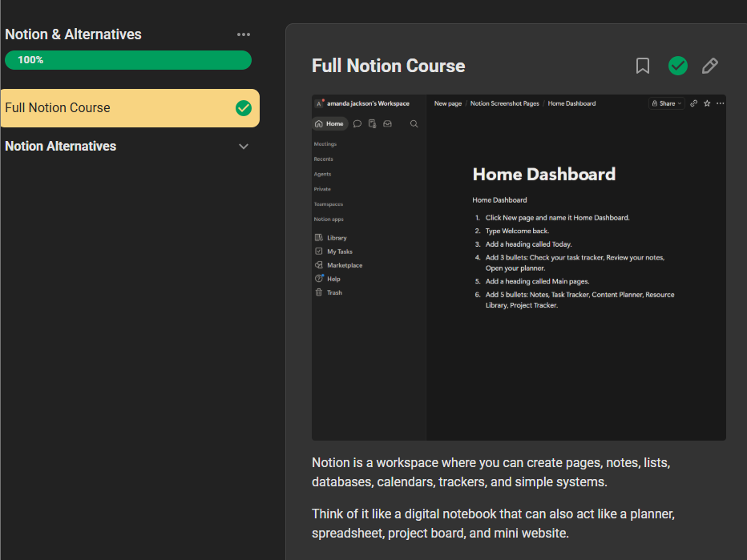Click step 1 Click New page text

[x=557, y=218]
